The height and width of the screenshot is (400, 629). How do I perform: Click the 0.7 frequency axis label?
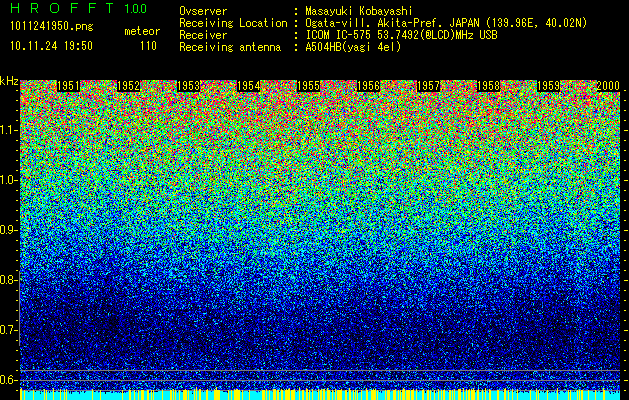(x=8, y=330)
